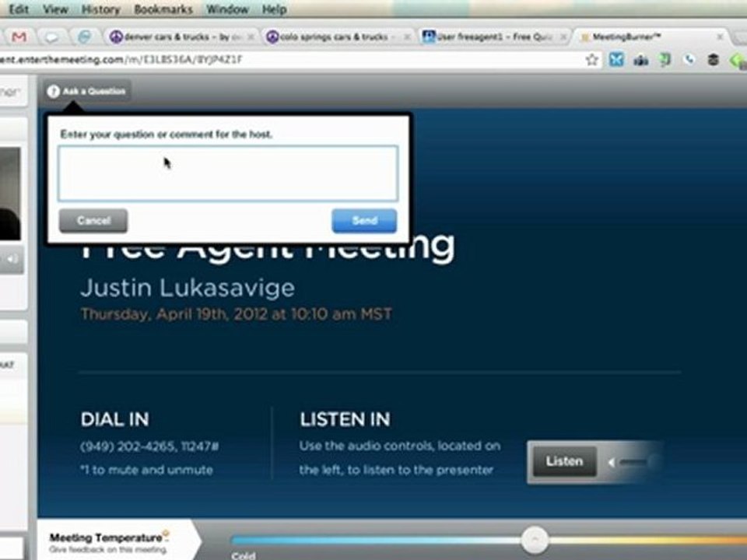
Task: Click the dark hat extension icon
Action: [714, 60]
